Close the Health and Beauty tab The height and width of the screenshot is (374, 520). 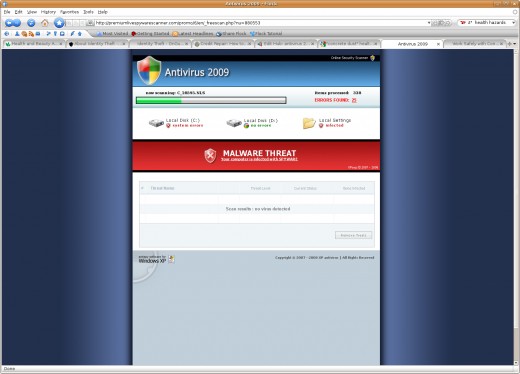click(x=61, y=44)
